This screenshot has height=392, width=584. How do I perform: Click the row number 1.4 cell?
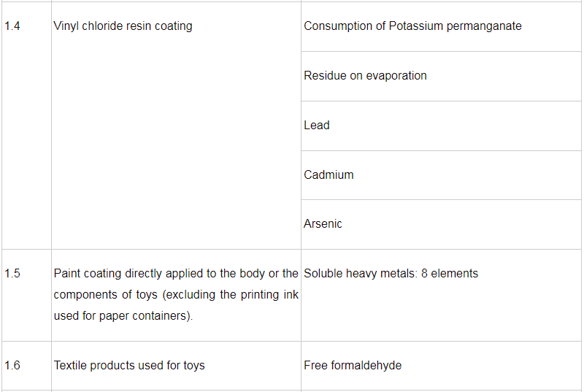12,26
